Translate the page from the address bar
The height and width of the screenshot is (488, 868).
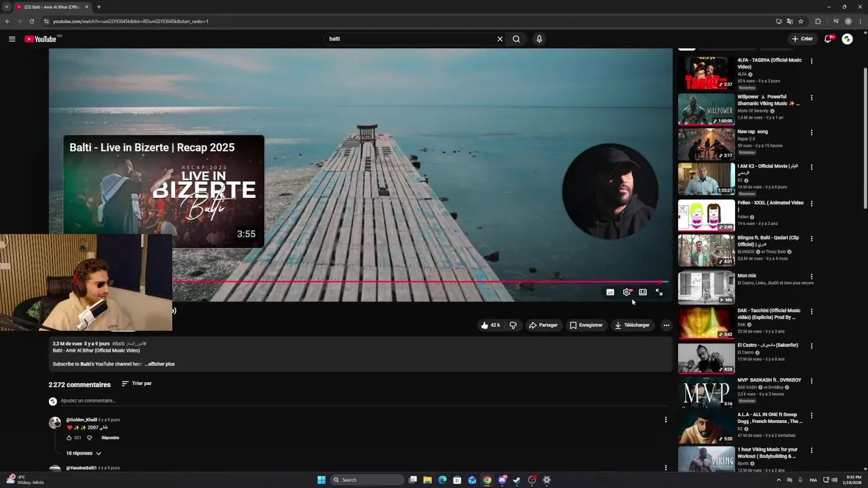(x=789, y=21)
